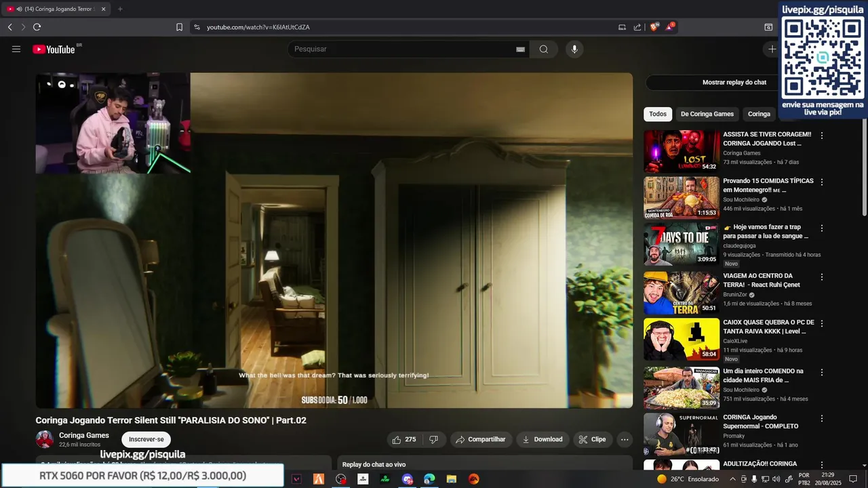Open the Microsoft Edge taskbar icon
Screen dimensions: 868x488
click(429, 479)
